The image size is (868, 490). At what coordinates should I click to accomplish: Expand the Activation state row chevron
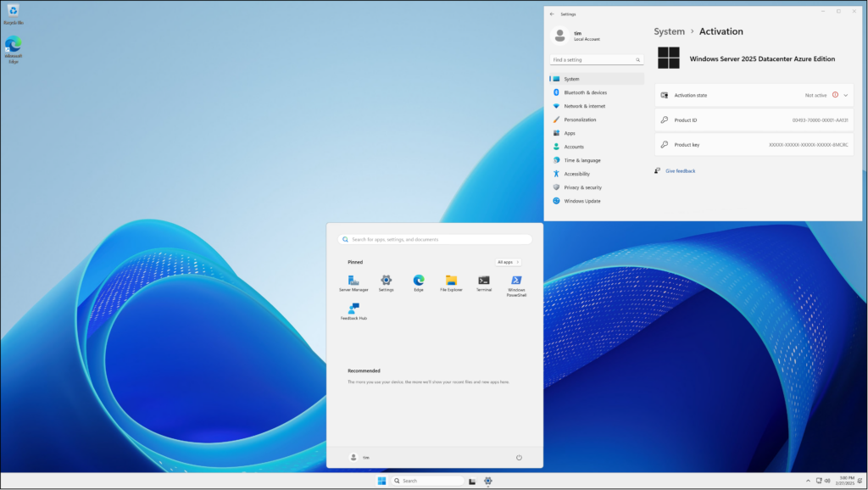(845, 95)
